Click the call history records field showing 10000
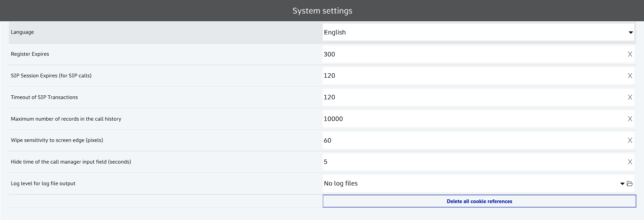644x220 pixels. click(x=473, y=119)
